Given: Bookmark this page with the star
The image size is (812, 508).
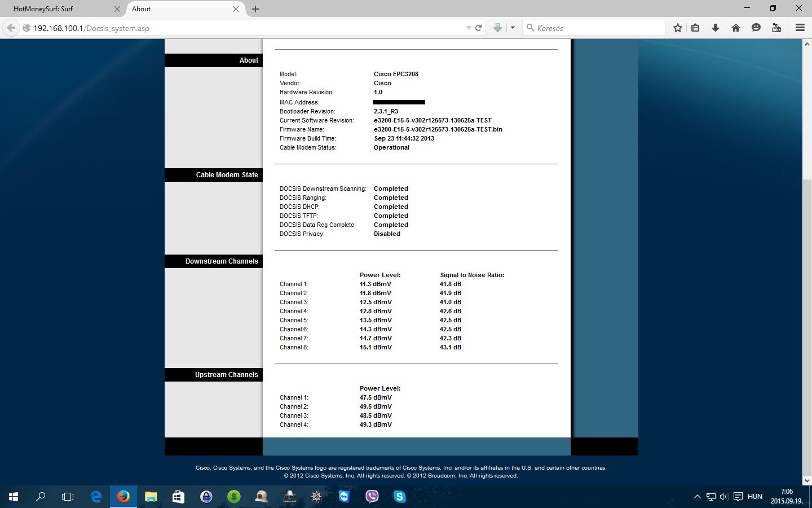Looking at the screenshot, I should (x=678, y=28).
